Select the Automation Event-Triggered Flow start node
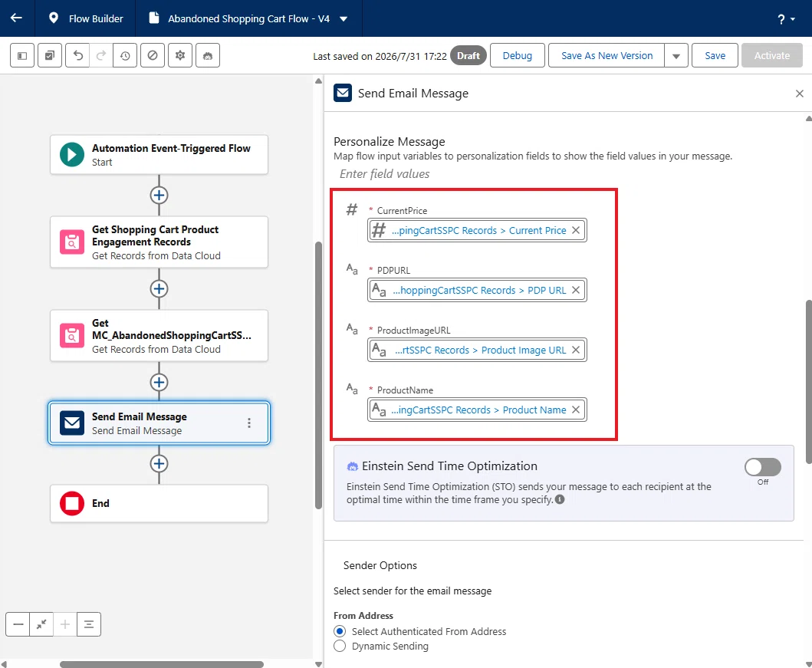The width and height of the screenshot is (812, 668). (x=159, y=155)
